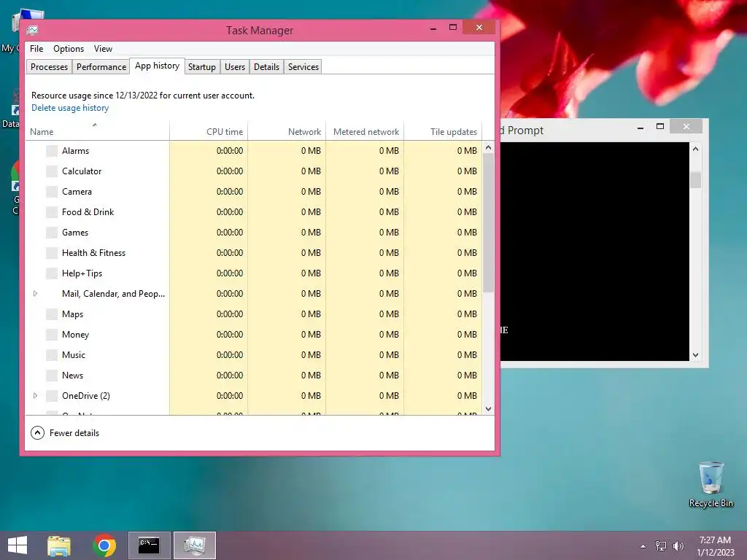Open the network tray icon
Image resolution: width=747 pixels, height=560 pixels.
tap(661, 546)
